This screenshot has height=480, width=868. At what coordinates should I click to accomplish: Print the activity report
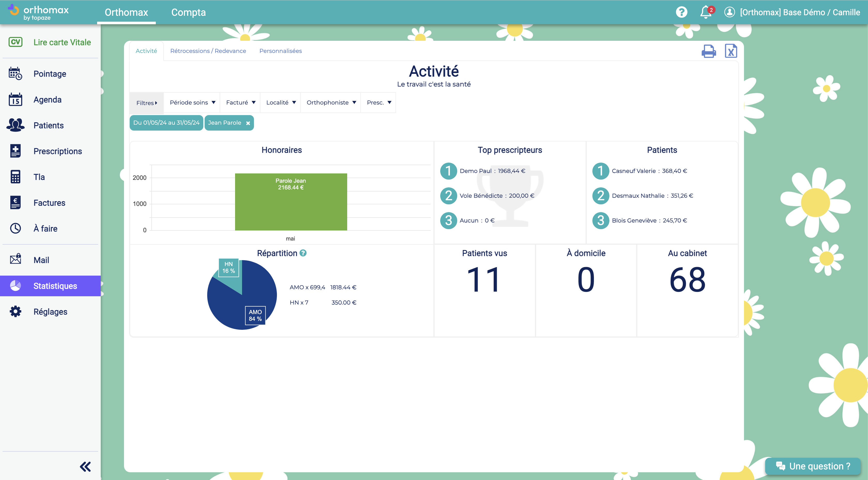point(709,51)
